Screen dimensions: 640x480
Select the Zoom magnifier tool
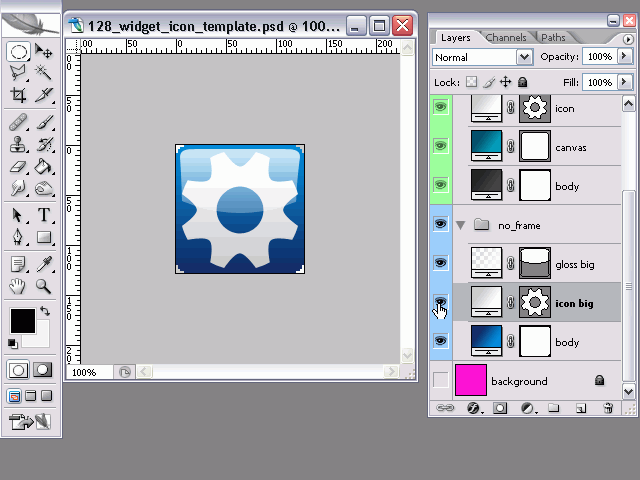[x=43, y=286]
